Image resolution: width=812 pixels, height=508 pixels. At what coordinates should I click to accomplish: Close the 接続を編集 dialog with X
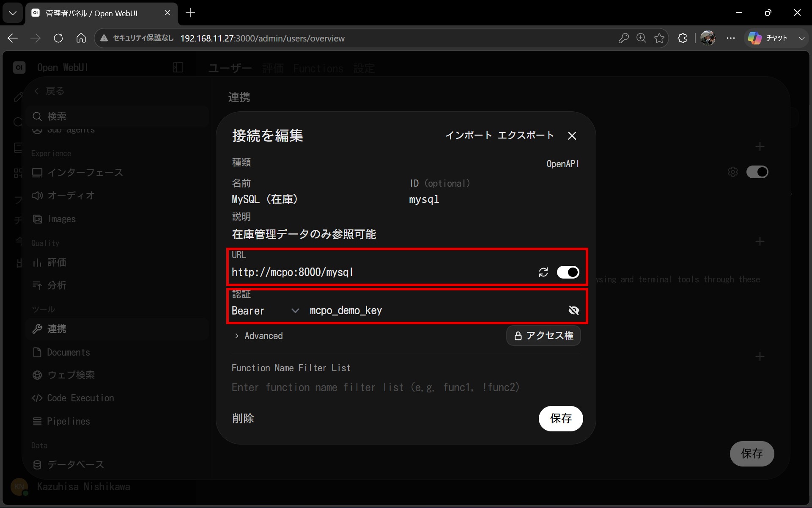tap(572, 136)
